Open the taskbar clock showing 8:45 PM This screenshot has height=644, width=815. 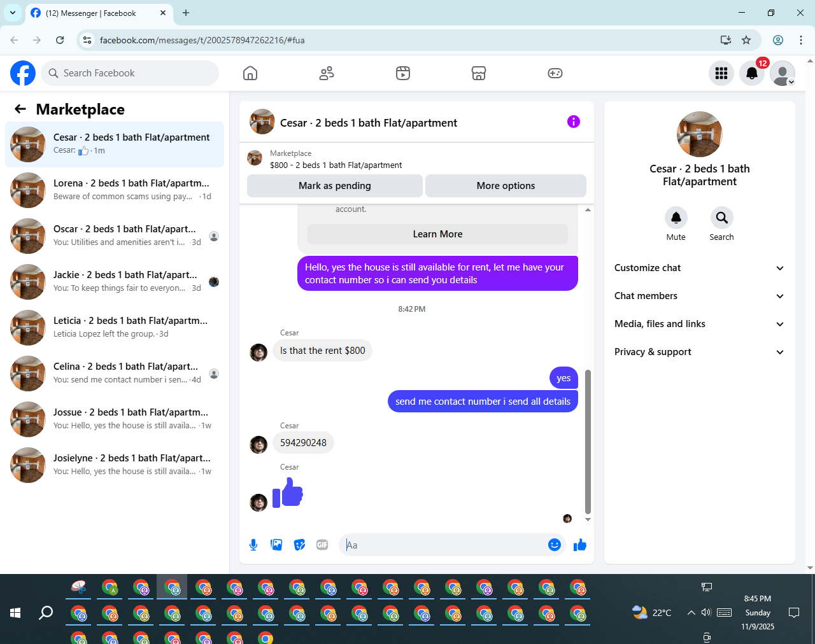758,613
